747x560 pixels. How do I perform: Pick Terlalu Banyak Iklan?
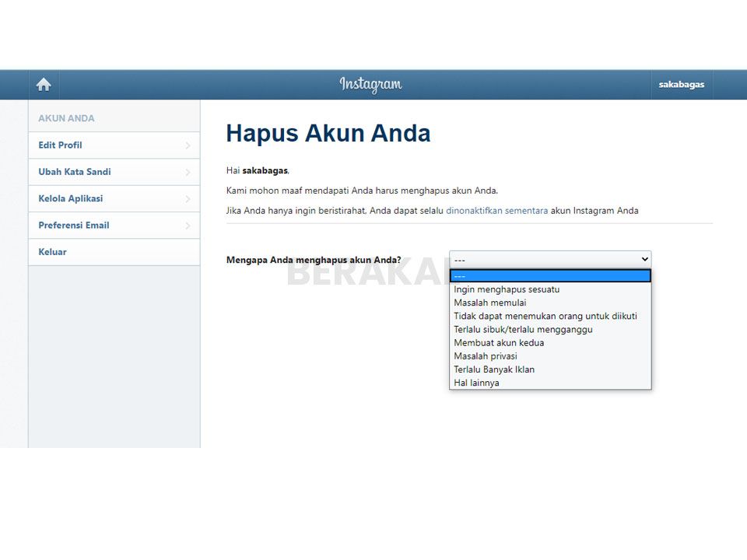[x=550, y=369]
